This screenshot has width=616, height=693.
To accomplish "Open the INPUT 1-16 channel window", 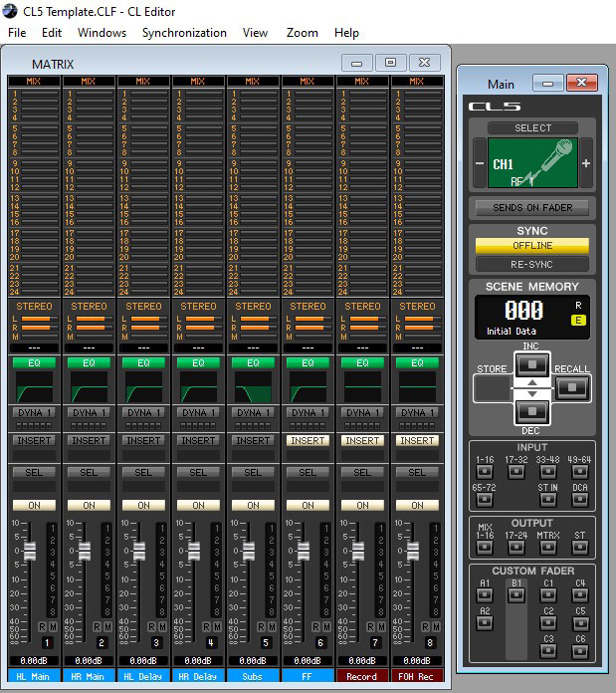I will [x=485, y=472].
